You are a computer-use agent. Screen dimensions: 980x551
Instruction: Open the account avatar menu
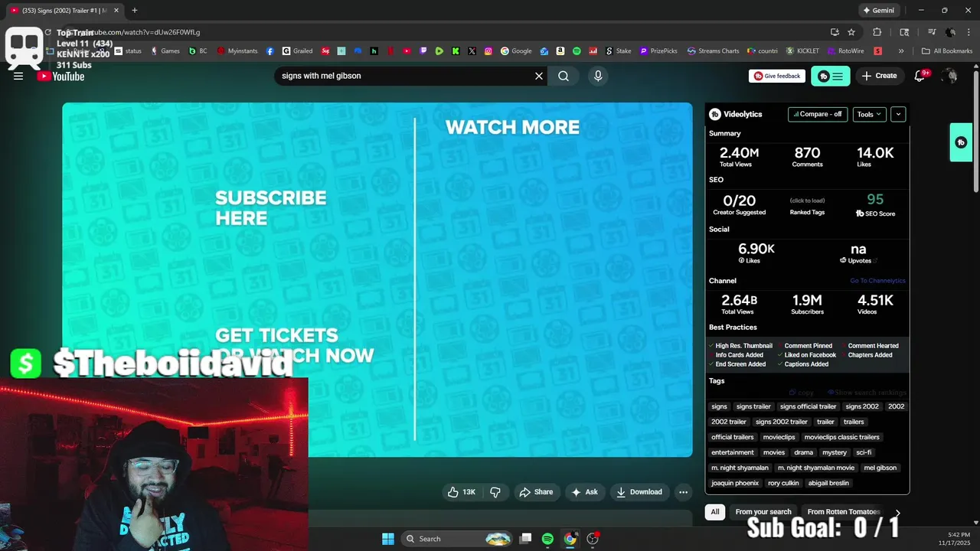point(949,76)
